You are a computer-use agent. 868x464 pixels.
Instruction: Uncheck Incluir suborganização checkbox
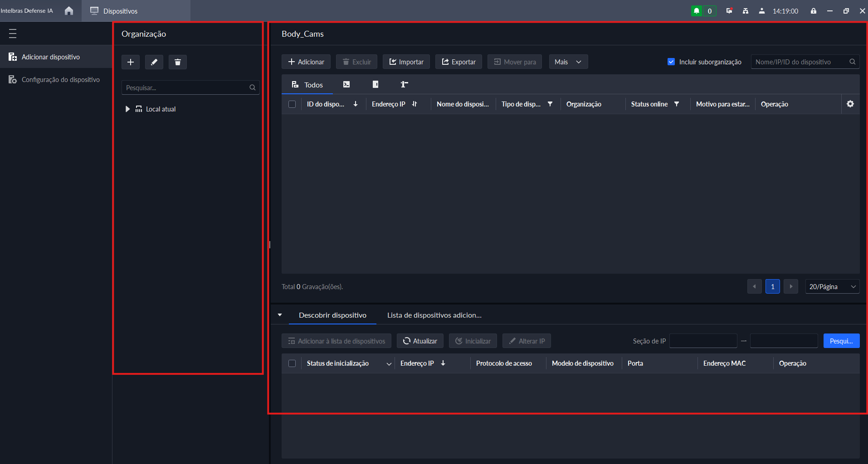pos(671,62)
